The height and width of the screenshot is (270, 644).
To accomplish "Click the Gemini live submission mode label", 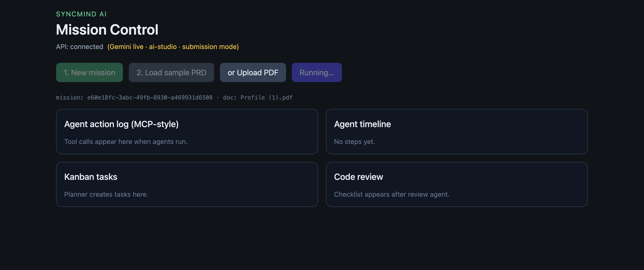I will 173,47.
